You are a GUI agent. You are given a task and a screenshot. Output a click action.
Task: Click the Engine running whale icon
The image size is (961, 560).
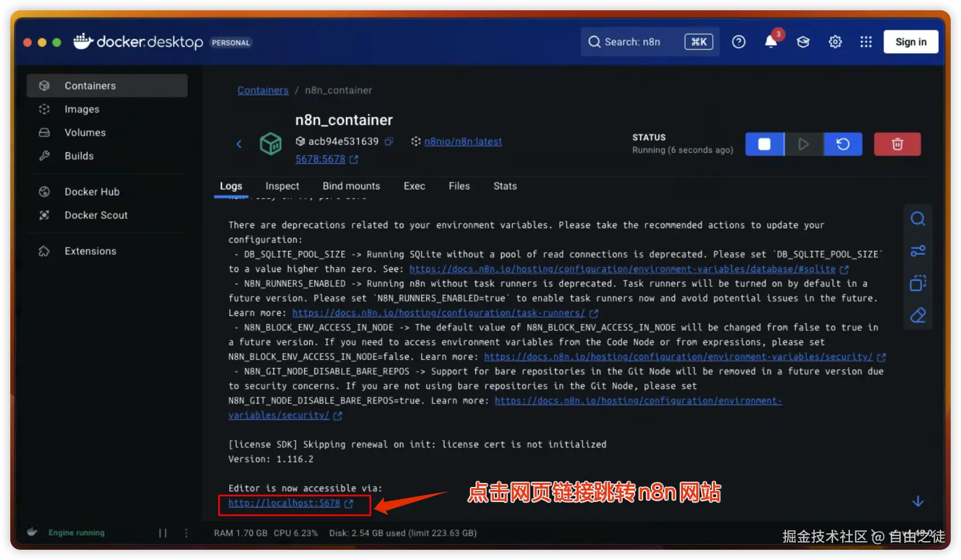(33, 532)
